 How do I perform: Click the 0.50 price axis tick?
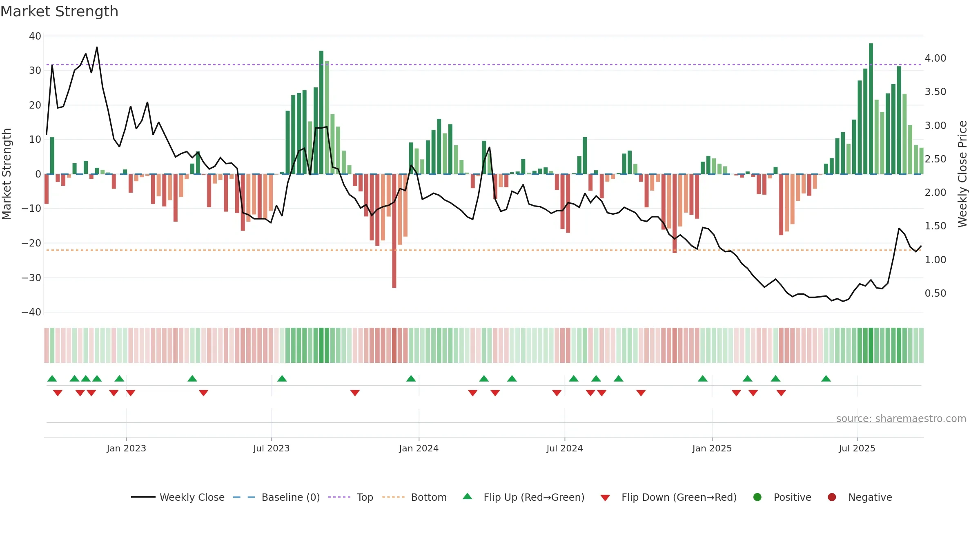[x=935, y=293]
